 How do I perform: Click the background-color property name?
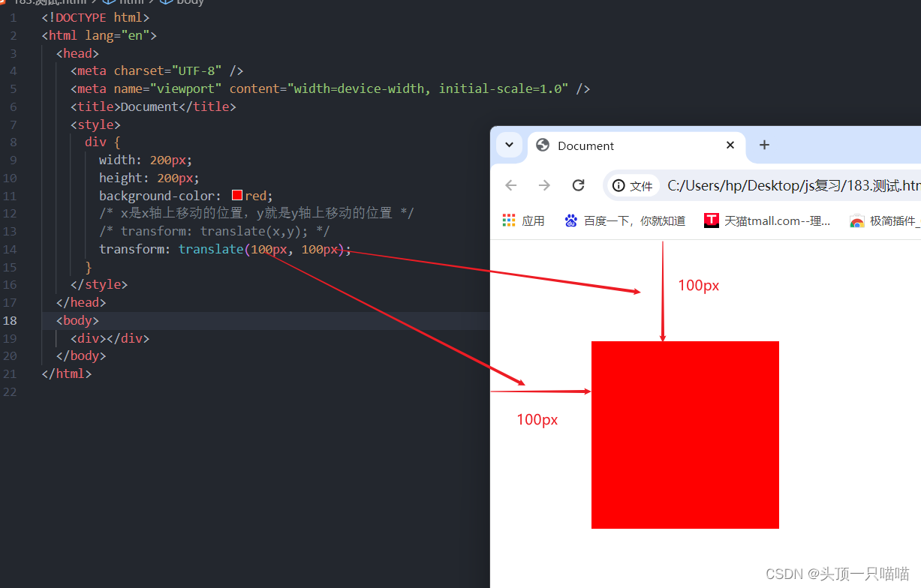[x=157, y=195]
